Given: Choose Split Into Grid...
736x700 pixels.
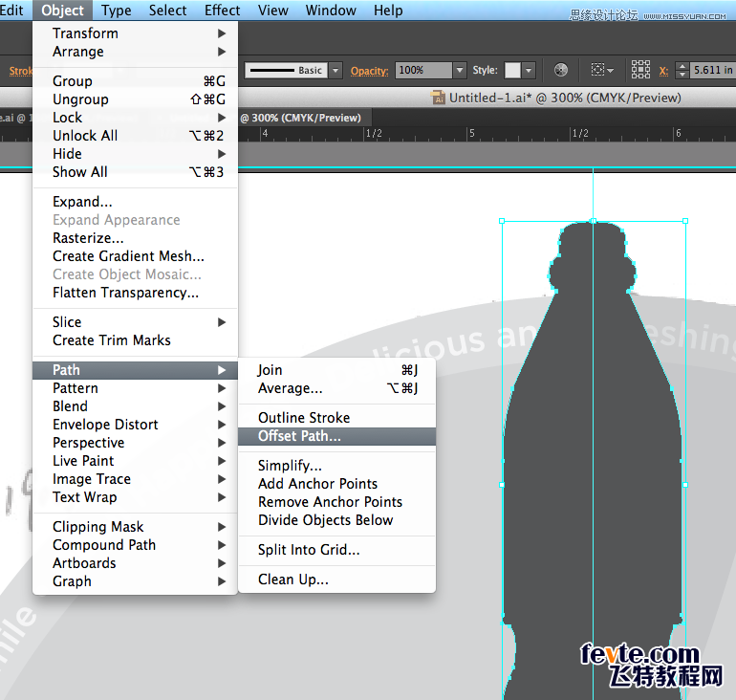Looking at the screenshot, I should pos(337,550).
